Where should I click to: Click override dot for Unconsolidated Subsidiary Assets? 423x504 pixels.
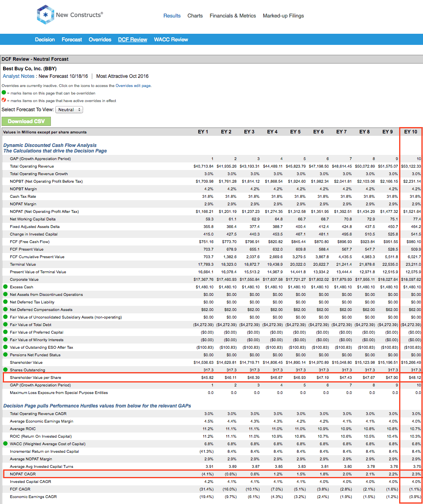(x=6, y=317)
